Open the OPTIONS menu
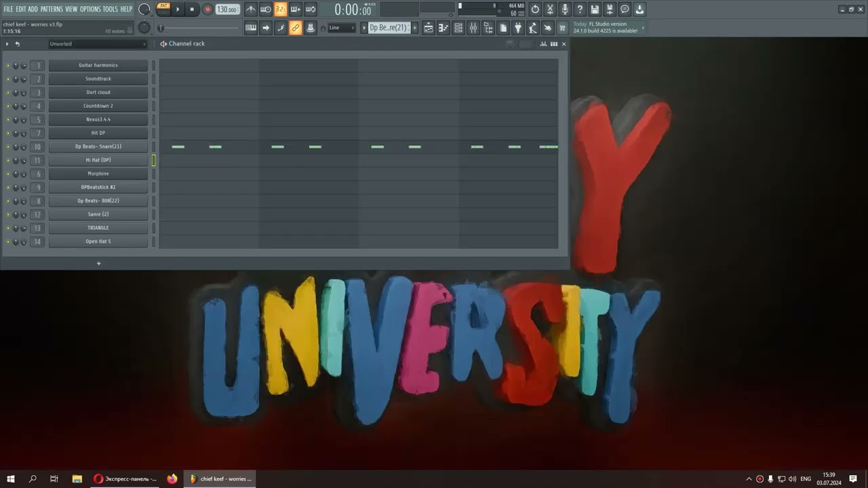This screenshot has height=488, width=868. click(x=90, y=9)
